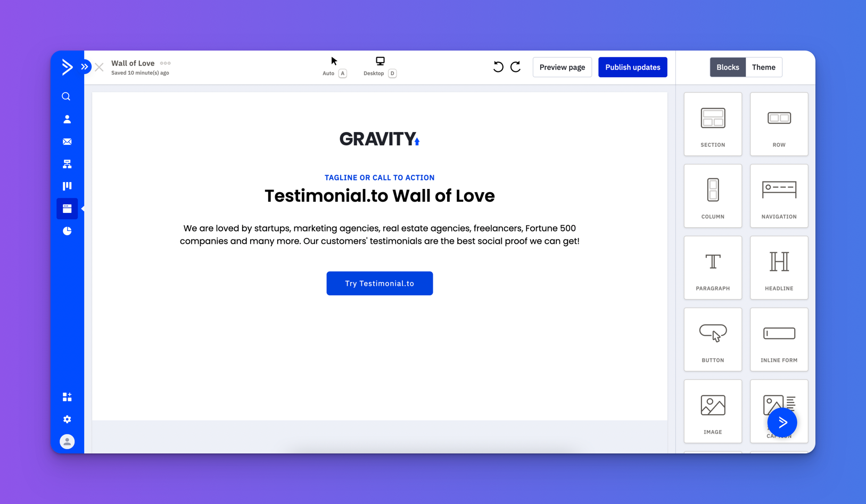
Task: Switch to the Desktop device view
Action: [x=380, y=67]
